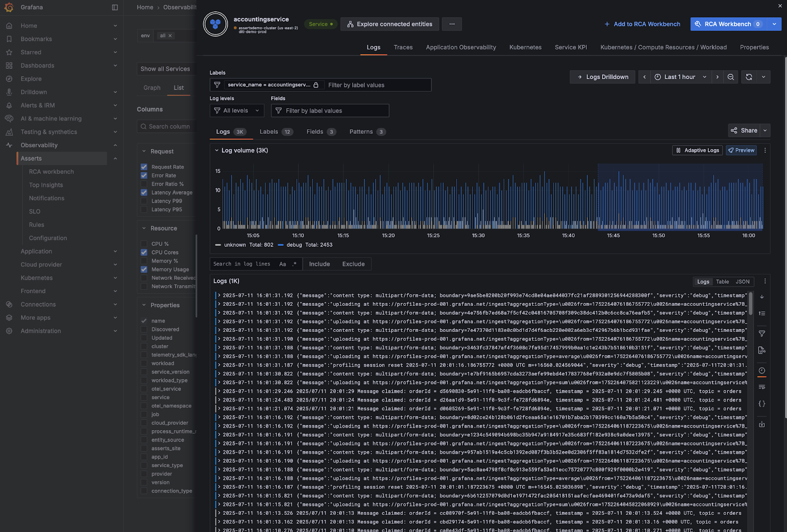Click the debug series legend color swatch
Image resolution: width=787 pixels, height=532 pixels.
point(281,245)
